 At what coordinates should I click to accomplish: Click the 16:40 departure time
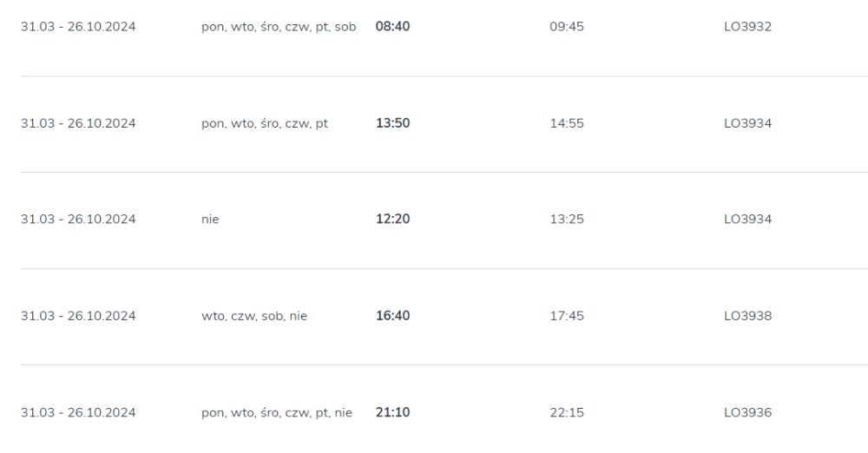(392, 316)
